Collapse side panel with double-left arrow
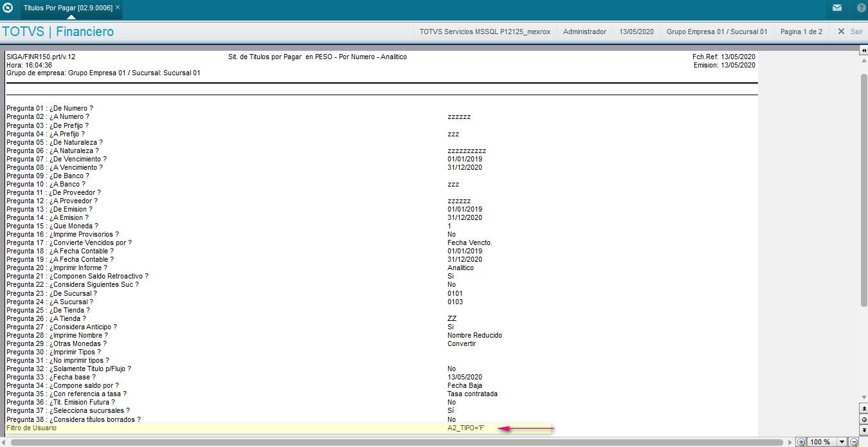 (x=863, y=50)
